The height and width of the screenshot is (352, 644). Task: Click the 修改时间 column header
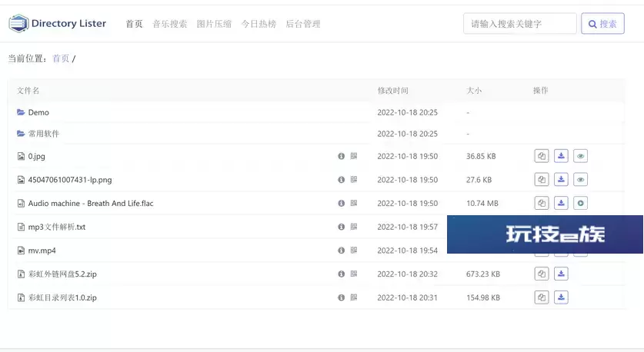click(x=392, y=91)
